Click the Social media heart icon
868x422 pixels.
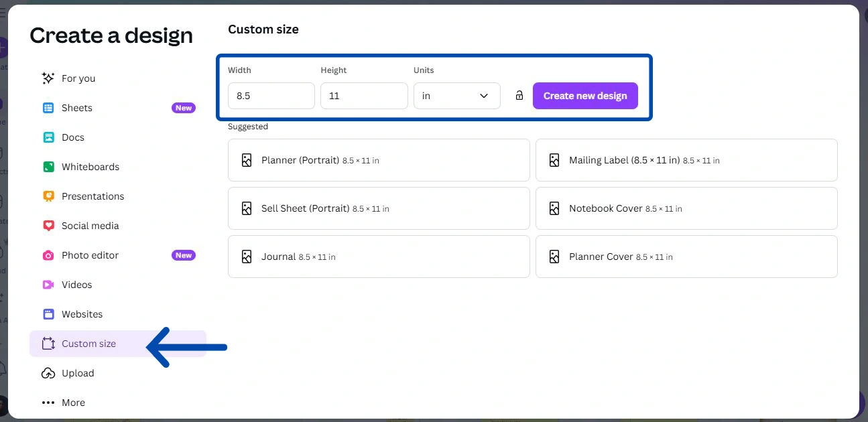[x=48, y=226]
